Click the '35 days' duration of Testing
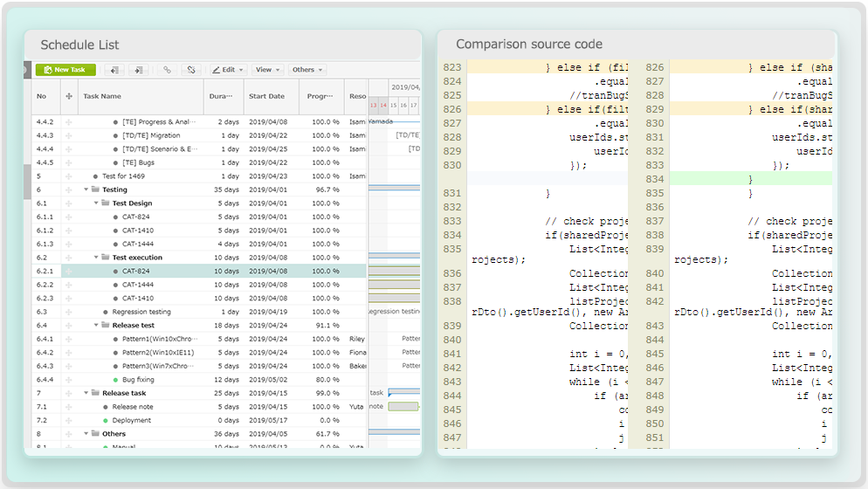 (x=226, y=189)
